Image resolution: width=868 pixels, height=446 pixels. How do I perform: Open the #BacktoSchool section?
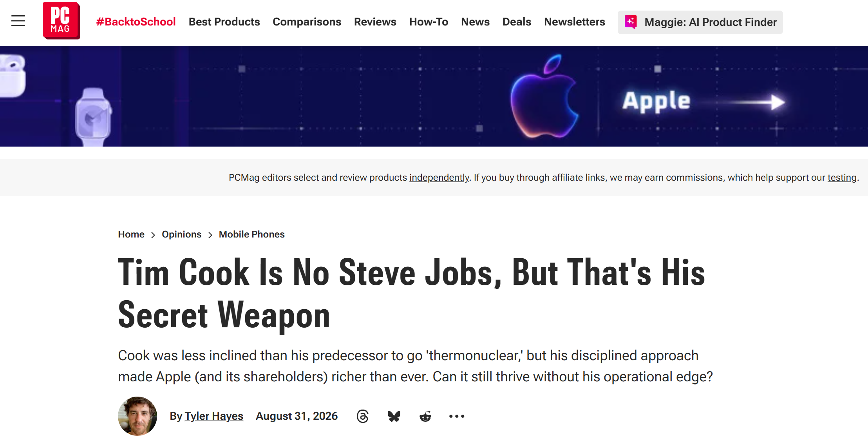pos(136,22)
